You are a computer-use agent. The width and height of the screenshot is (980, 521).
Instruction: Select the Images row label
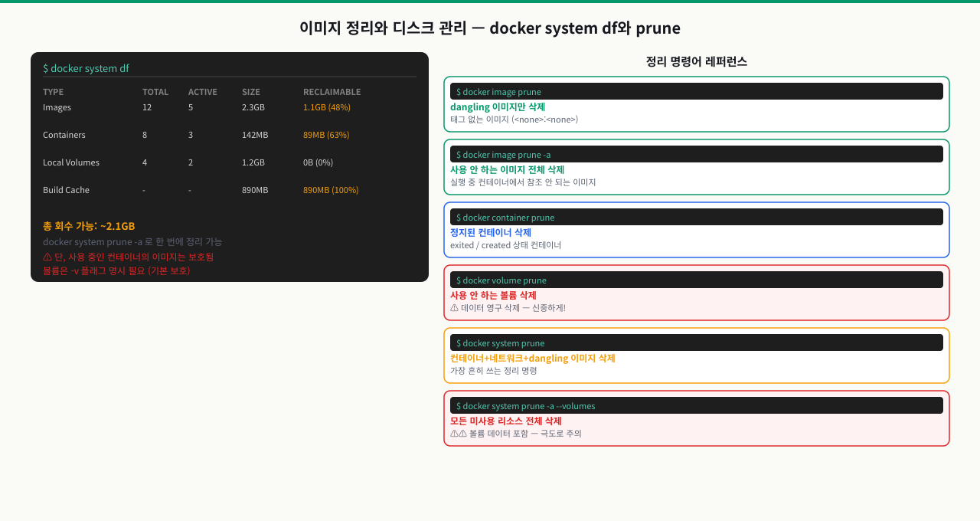[57, 107]
